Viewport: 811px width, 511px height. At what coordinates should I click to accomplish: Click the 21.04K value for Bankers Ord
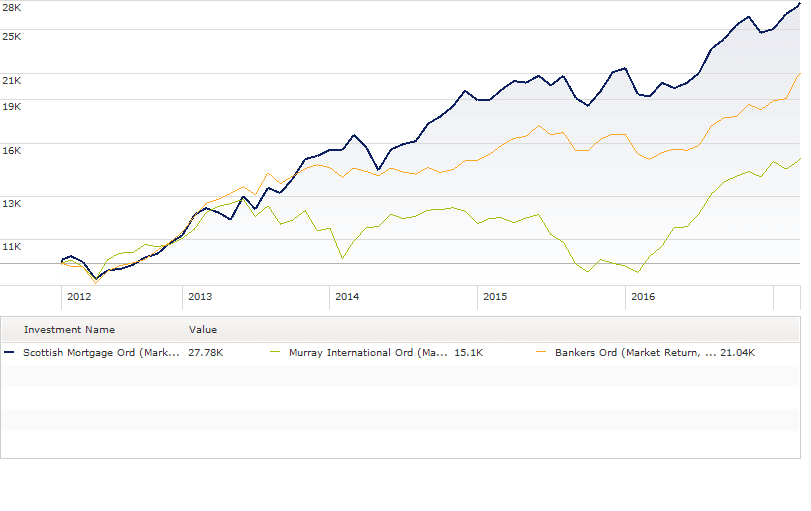pos(737,352)
